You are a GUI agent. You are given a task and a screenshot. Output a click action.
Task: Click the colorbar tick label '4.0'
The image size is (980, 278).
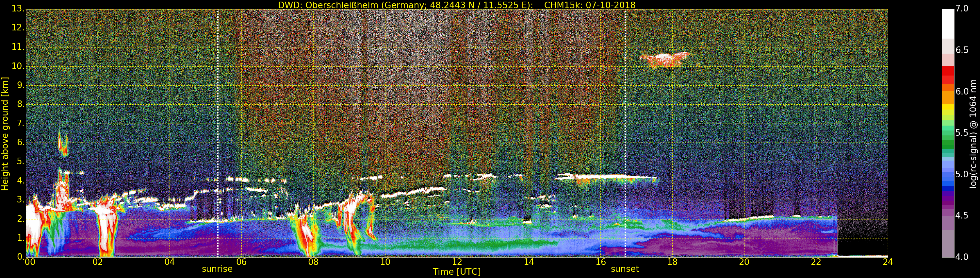tap(962, 257)
